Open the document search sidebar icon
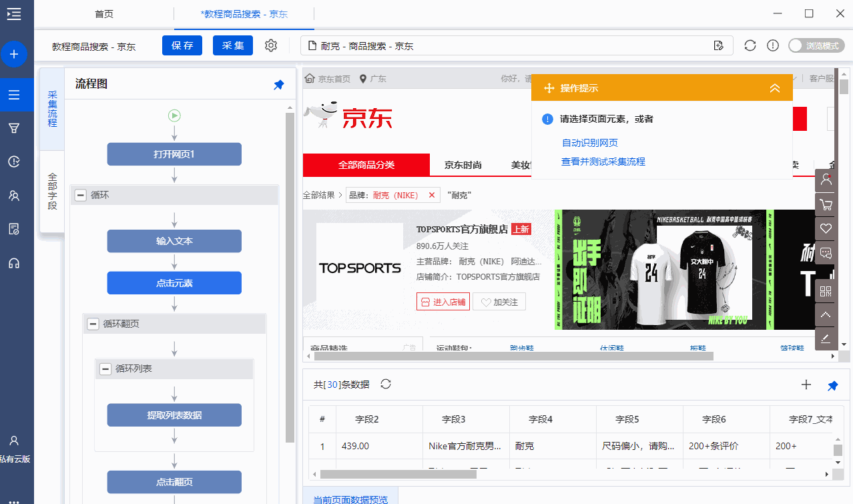The width and height of the screenshot is (853, 504). tap(13, 229)
